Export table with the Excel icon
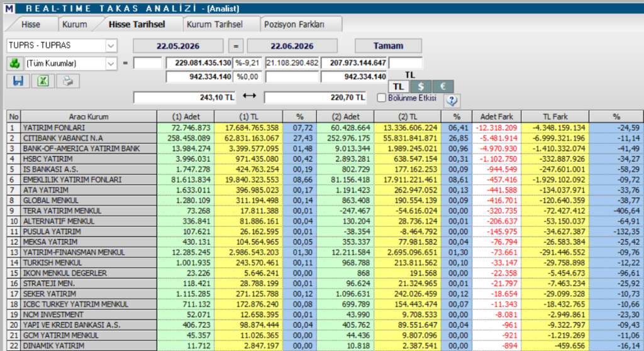The height and width of the screenshot is (351, 644). tap(43, 81)
